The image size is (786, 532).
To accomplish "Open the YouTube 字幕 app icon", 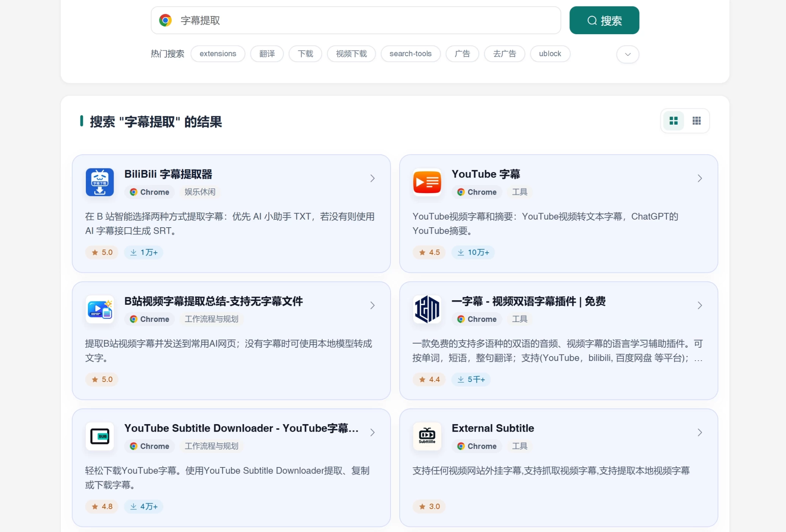I will click(x=427, y=182).
